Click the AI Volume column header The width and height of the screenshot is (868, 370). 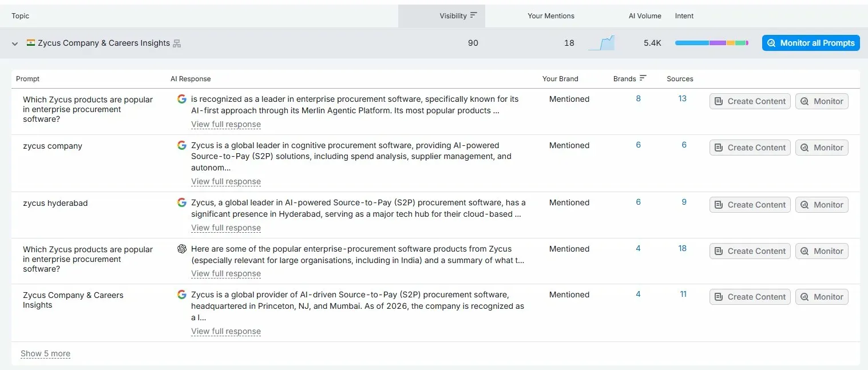pos(645,16)
